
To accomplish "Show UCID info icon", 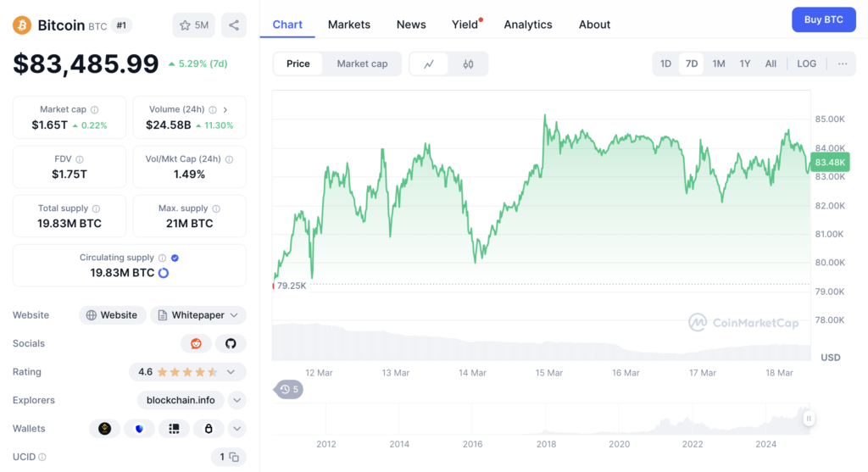I will coord(42,457).
